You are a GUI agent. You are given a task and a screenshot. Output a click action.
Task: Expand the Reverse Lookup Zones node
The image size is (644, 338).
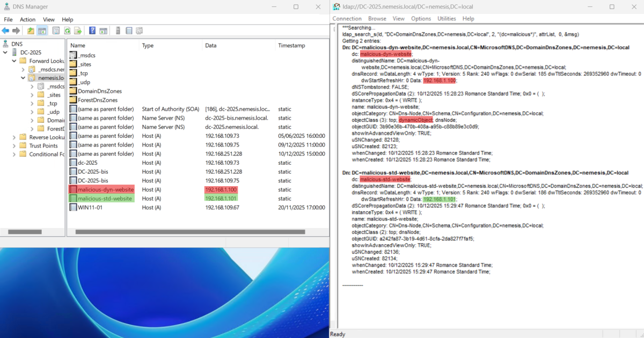[14, 138]
